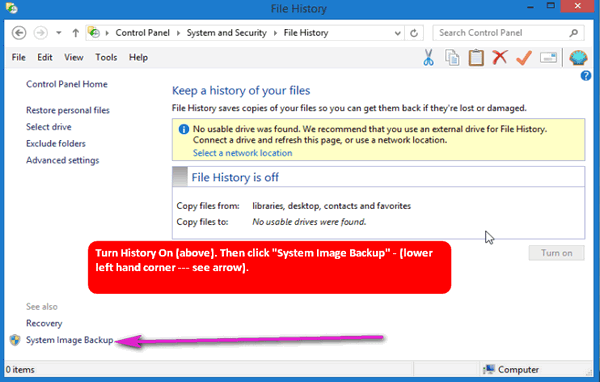This screenshot has height=382, width=600.
Task: Click Select a network location
Action: pos(242,153)
